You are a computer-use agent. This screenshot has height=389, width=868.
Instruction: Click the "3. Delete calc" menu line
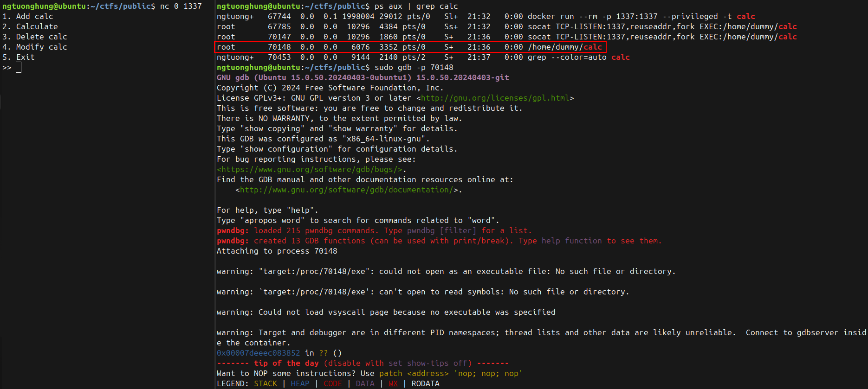click(x=35, y=37)
